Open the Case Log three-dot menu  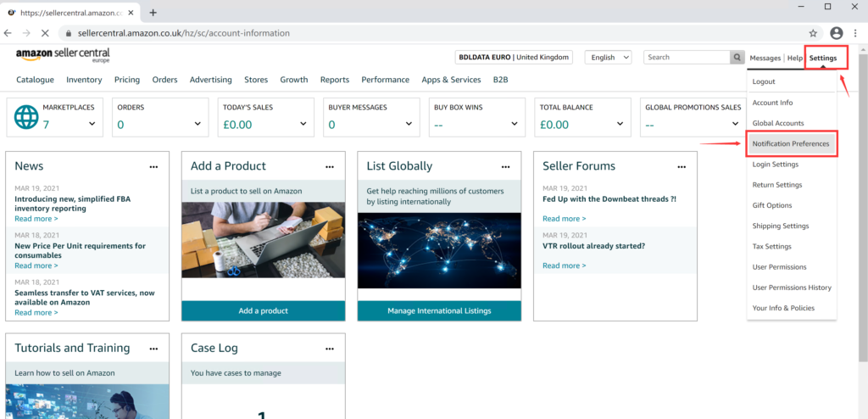[x=330, y=349]
